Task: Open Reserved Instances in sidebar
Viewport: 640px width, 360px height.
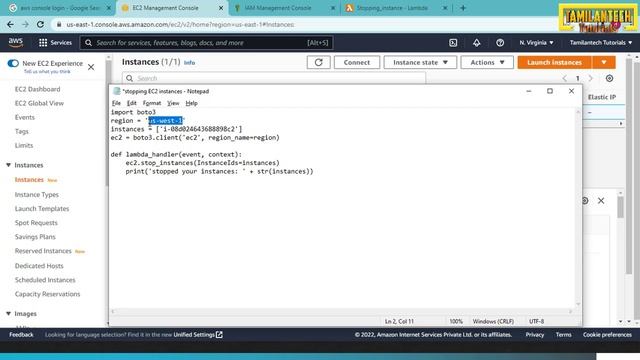Action: tap(43, 251)
